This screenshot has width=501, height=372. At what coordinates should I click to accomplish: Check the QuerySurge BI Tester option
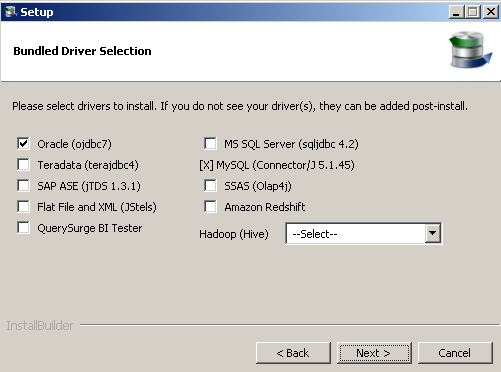pyautogui.click(x=23, y=228)
